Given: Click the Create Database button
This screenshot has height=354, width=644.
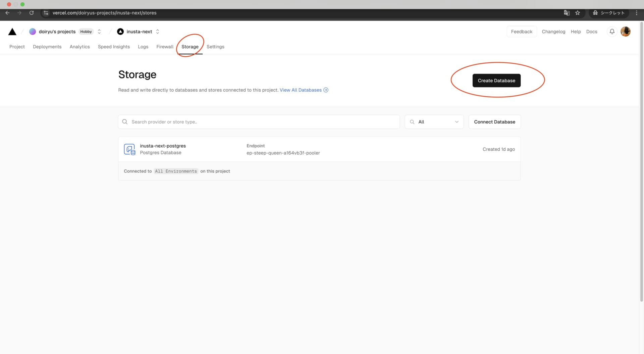Looking at the screenshot, I should (x=496, y=81).
